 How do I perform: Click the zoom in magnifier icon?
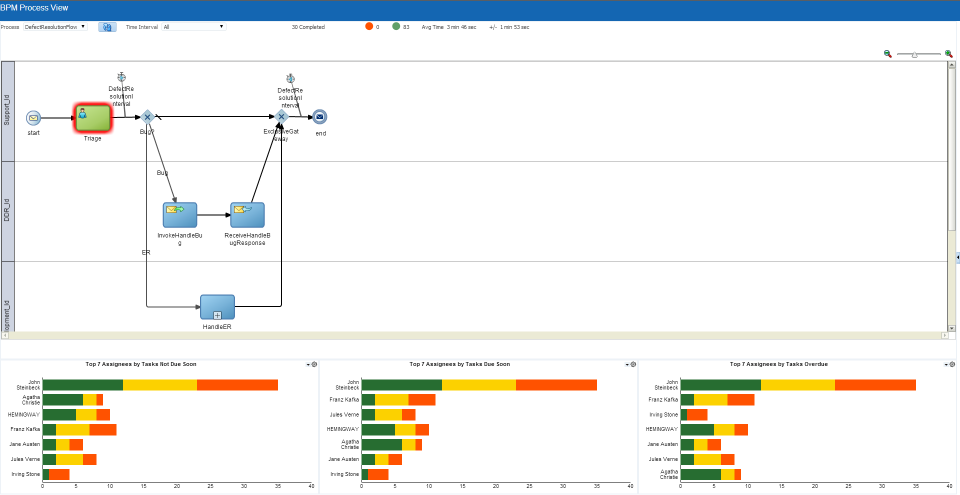tap(948, 54)
